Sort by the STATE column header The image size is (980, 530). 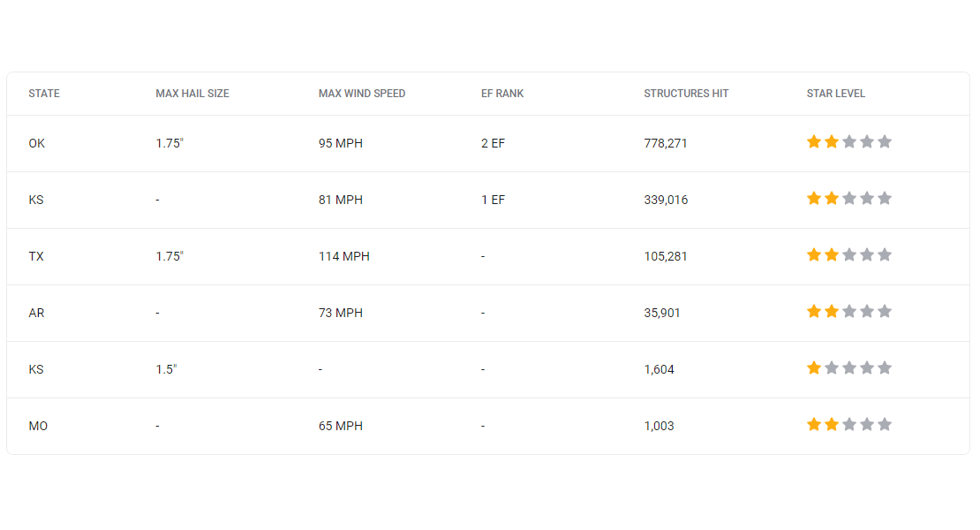44,94
